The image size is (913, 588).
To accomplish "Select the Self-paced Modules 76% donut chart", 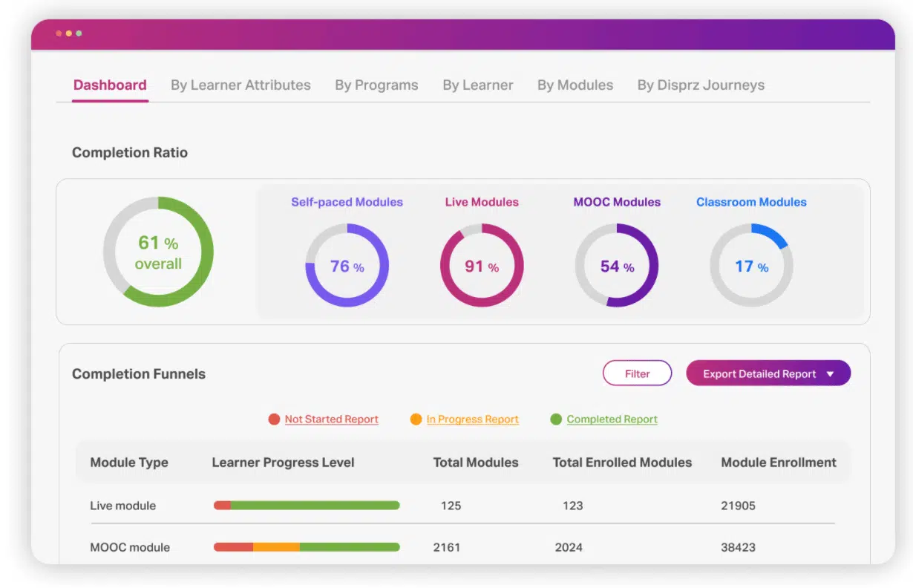I will pos(347,266).
